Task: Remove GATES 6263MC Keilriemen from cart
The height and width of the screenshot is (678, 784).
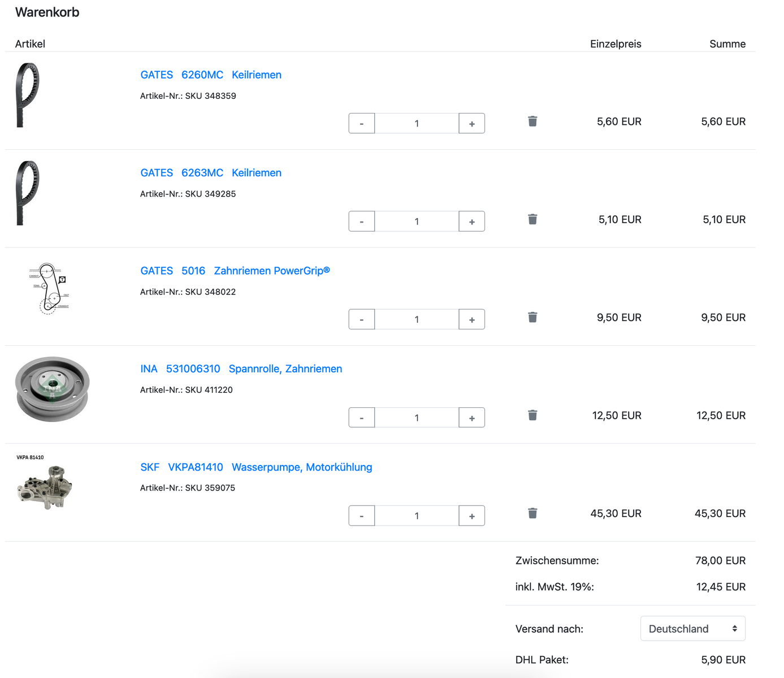Action: 532,219
